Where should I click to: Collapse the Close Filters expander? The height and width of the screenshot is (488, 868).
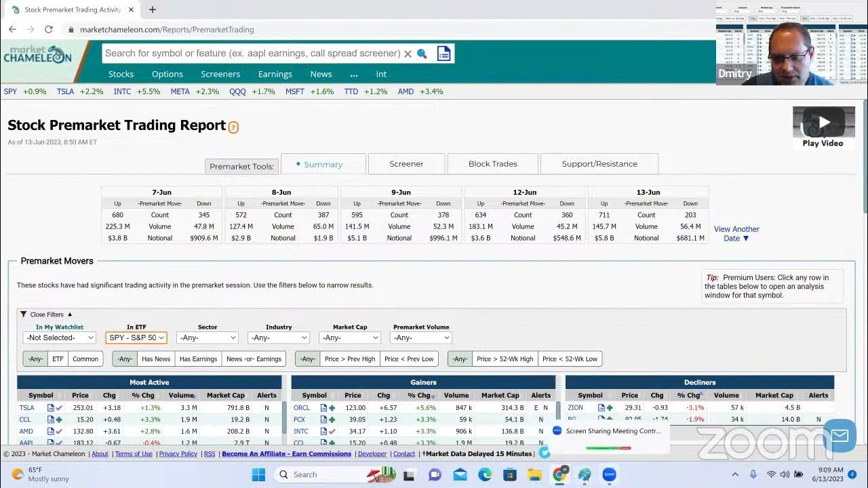tap(46, 314)
